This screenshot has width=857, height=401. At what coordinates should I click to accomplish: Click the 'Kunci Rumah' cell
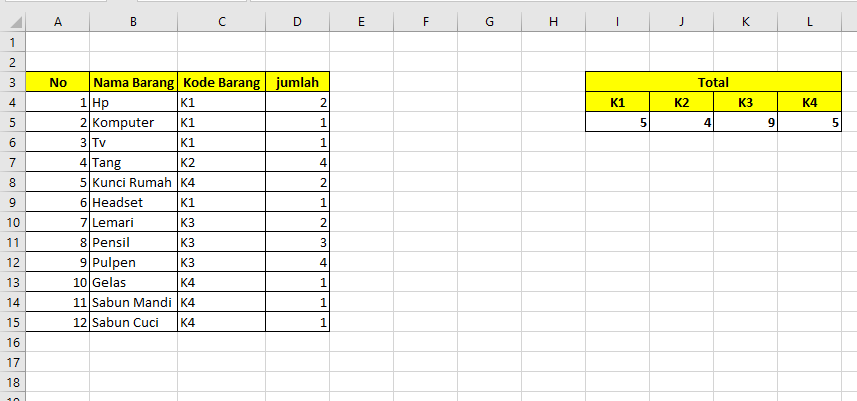point(133,182)
